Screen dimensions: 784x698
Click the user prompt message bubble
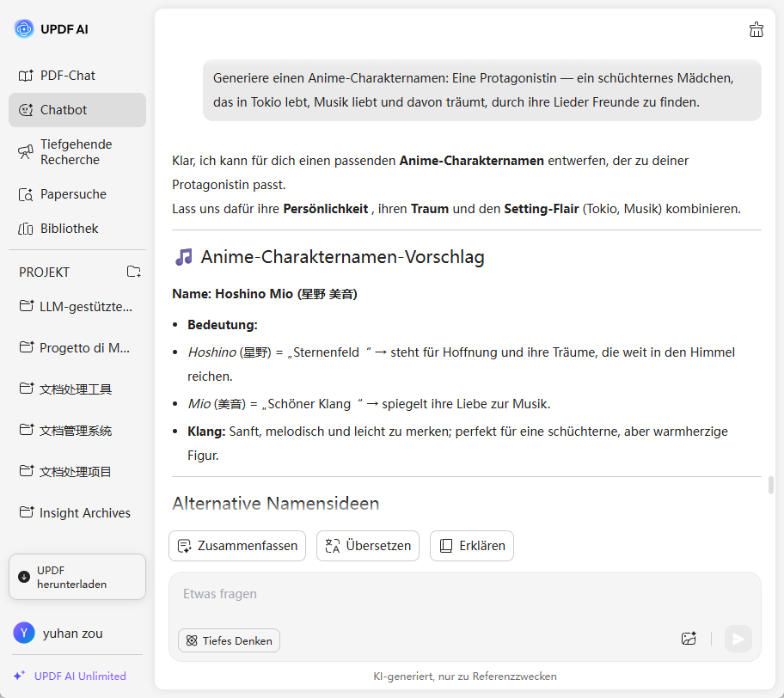[482, 90]
